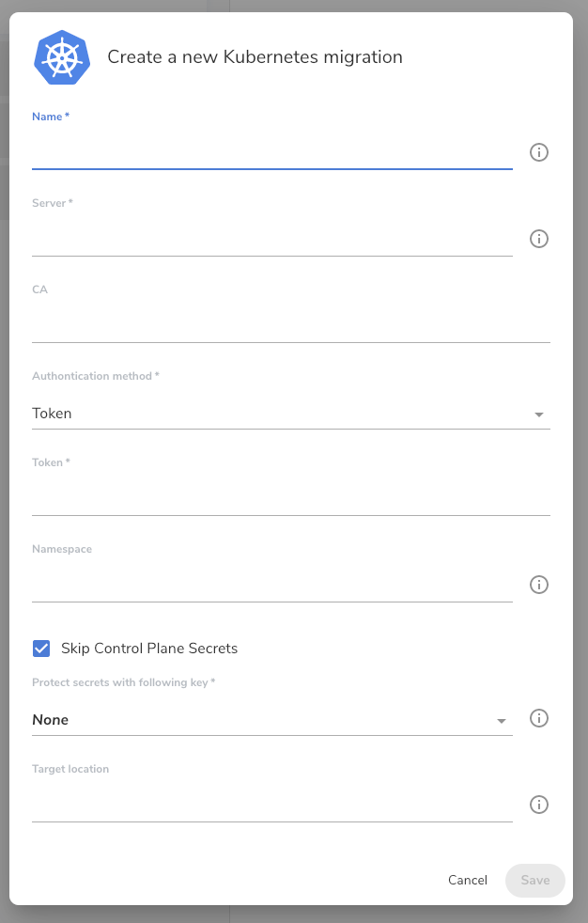The width and height of the screenshot is (588, 923).
Task: Click the Target location input field
Action: point(272,805)
